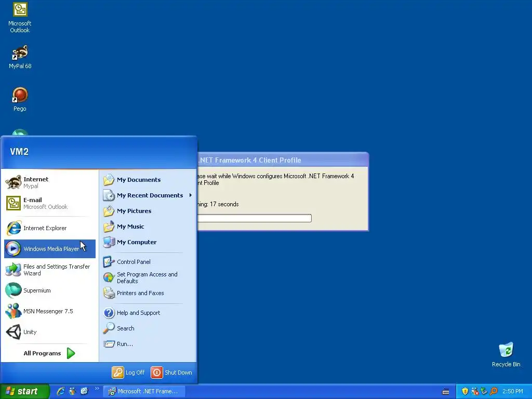Click the Run... window icon
This screenshot has height=399, width=532.
(x=109, y=344)
